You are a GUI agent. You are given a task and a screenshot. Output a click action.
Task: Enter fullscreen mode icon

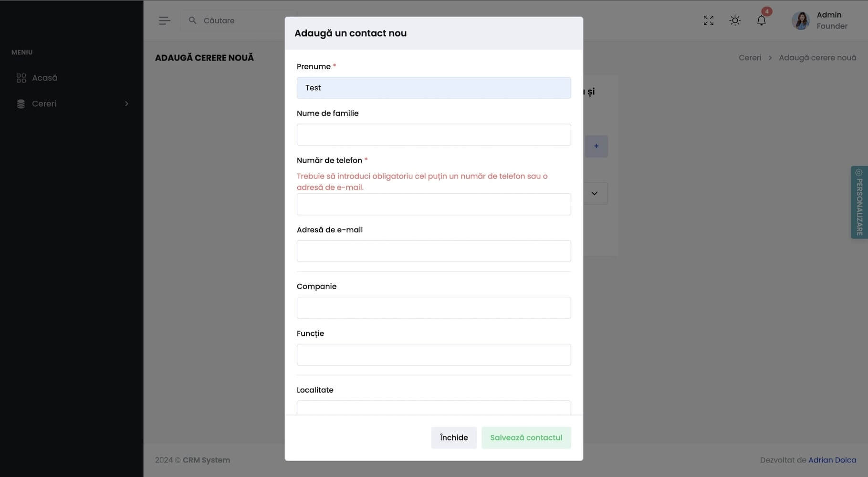click(x=709, y=21)
